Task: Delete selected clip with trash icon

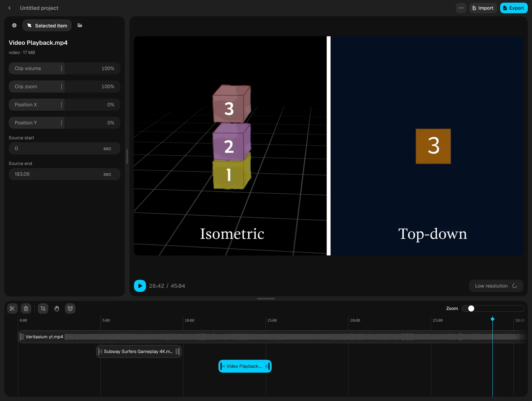Action: (x=26, y=308)
